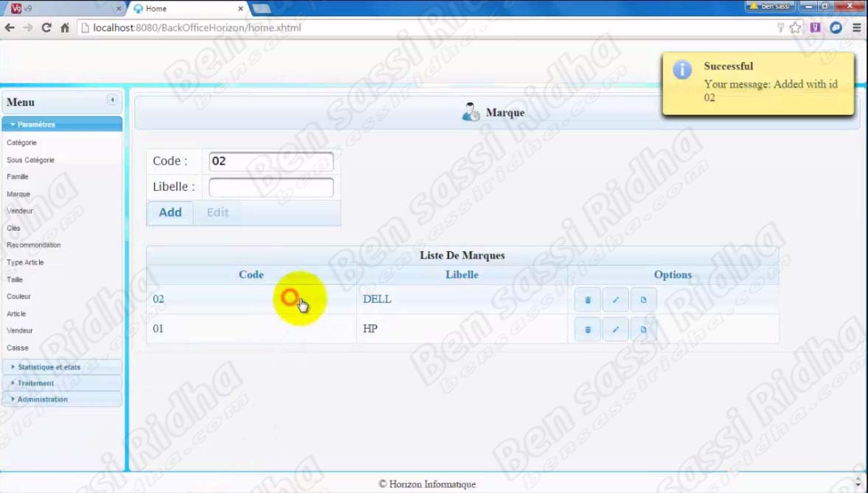The width and height of the screenshot is (868, 493).
Task: View details of the DELL row
Action: point(643,300)
